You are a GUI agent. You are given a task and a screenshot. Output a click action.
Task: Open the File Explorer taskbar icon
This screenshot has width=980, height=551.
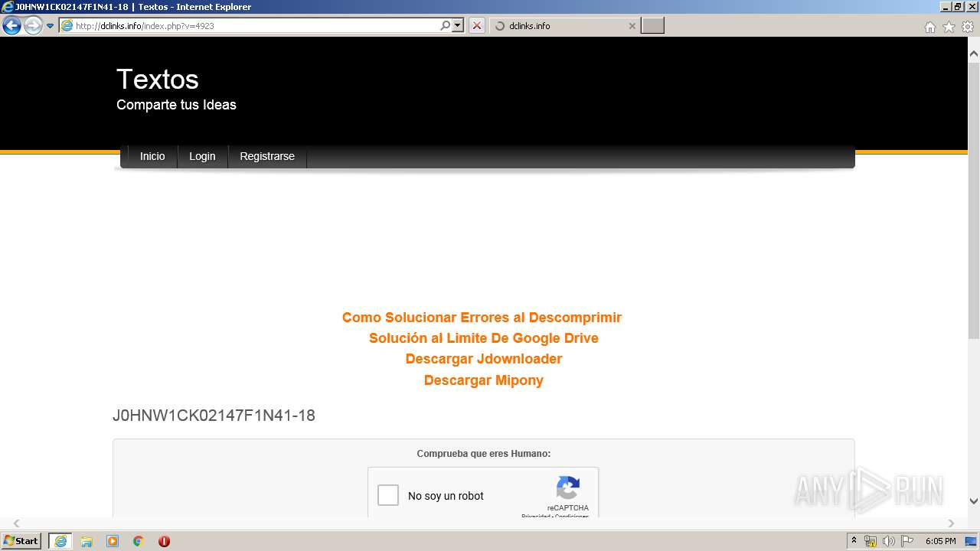tap(87, 541)
